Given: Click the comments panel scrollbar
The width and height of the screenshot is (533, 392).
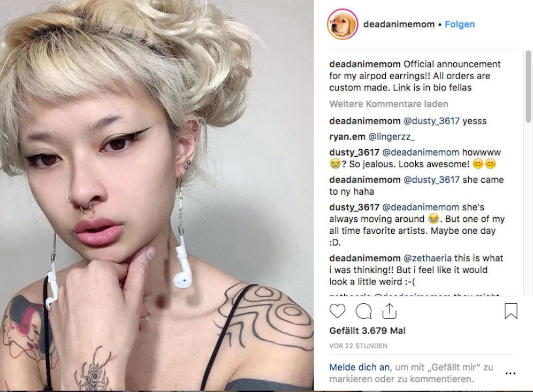Looking at the screenshot, I should (x=528, y=86).
